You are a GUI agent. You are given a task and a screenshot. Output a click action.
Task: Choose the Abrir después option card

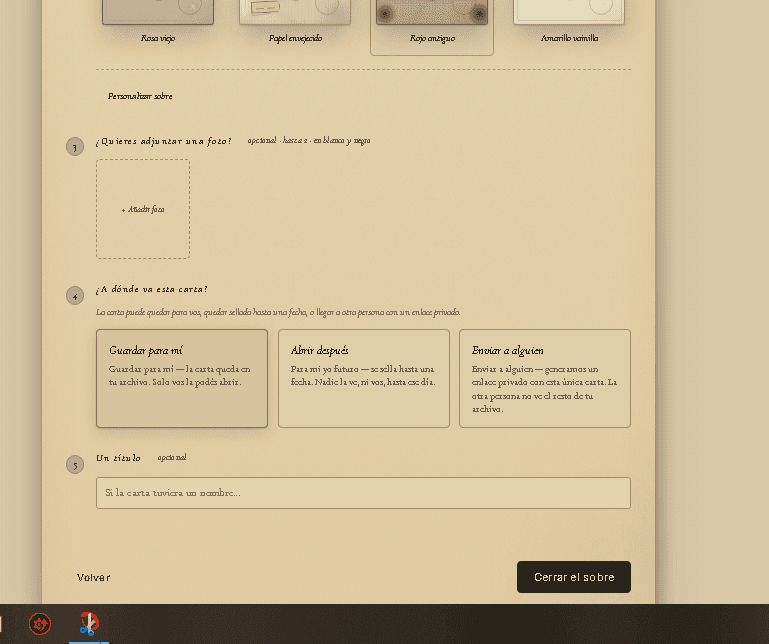pos(363,378)
